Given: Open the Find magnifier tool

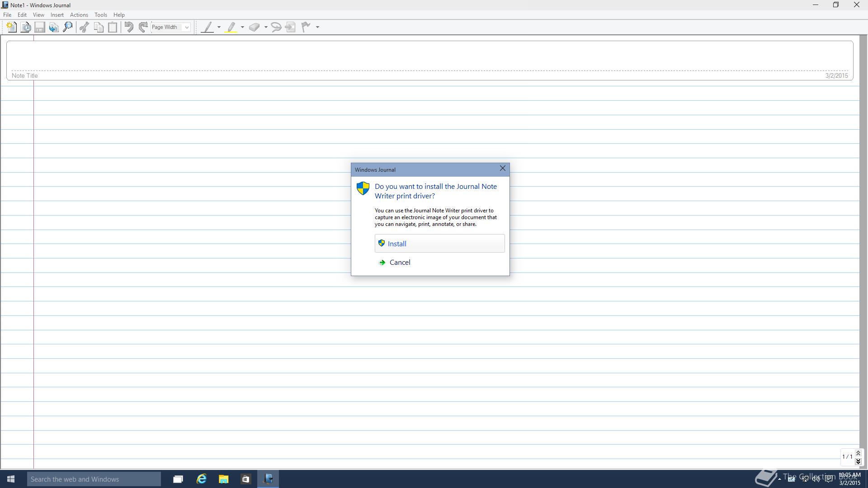Looking at the screenshot, I should click(x=68, y=27).
